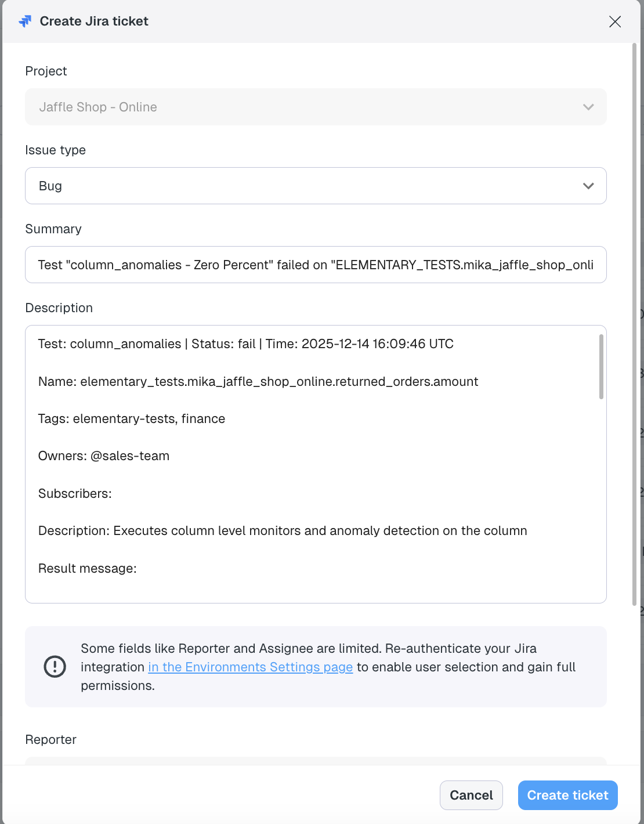Click the Test status and time line

click(x=246, y=344)
